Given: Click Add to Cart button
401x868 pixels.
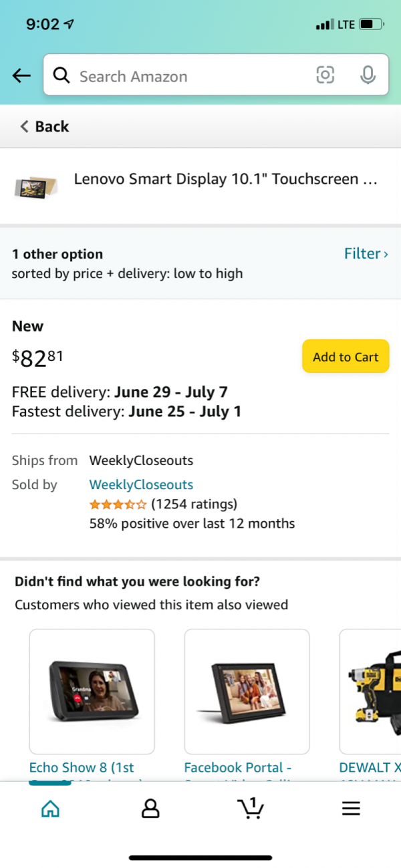Looking at the screenshot, I should coord(346,356).
